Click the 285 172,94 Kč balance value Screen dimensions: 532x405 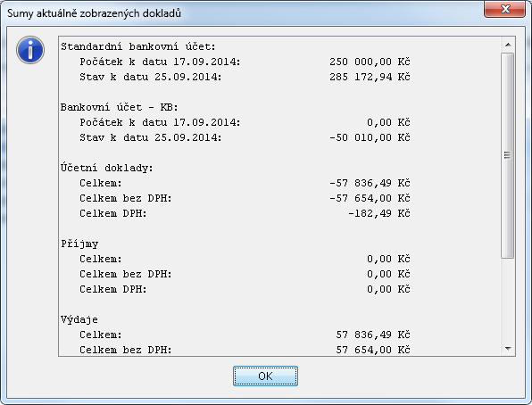point(370,77)
